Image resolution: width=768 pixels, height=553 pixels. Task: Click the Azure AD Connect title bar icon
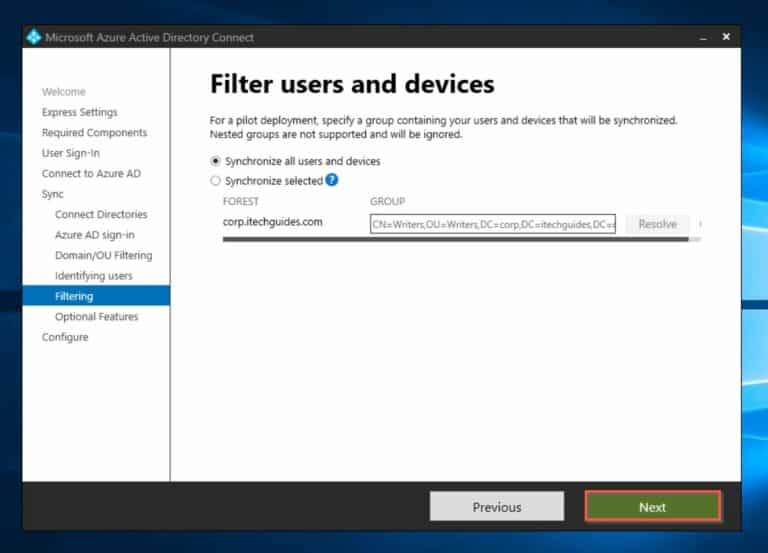tap(33, 37)
